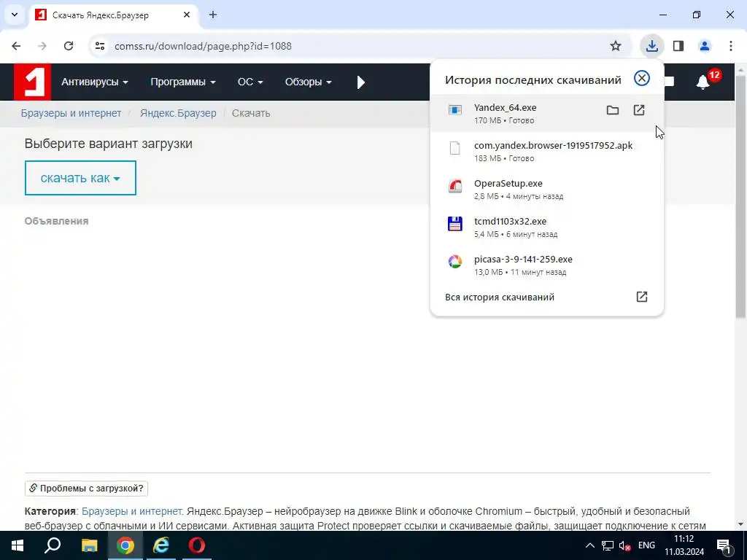Select OperaSetup.exe download entry
Screen dimensions: 747x560
tap(546, 190)
